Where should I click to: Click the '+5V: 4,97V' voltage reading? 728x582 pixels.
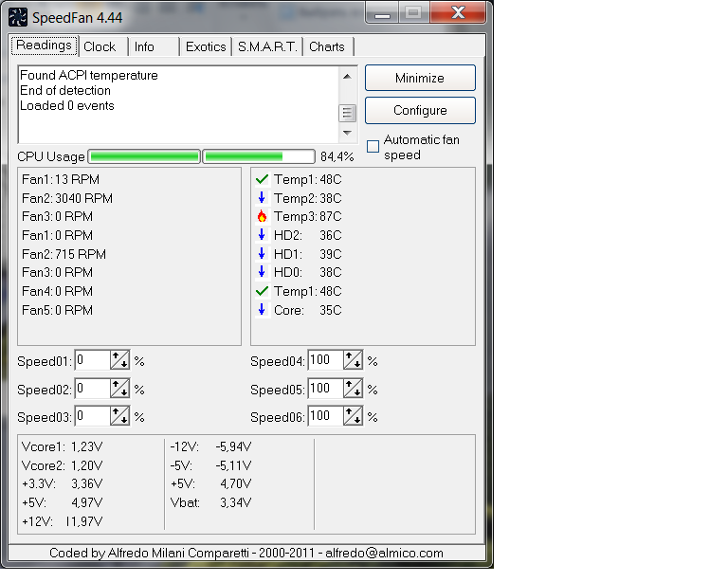tap(63, 502)
